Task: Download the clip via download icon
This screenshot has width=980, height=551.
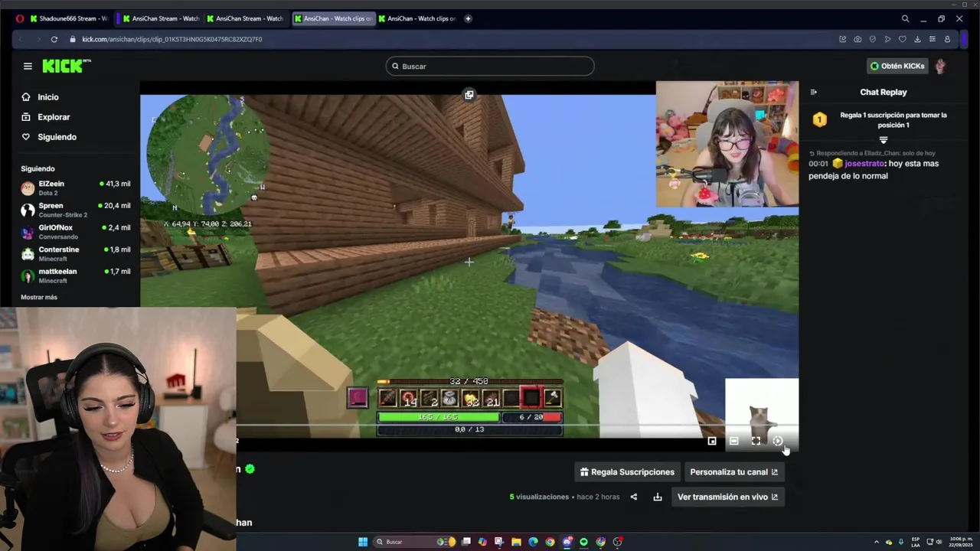Action: 657,497
